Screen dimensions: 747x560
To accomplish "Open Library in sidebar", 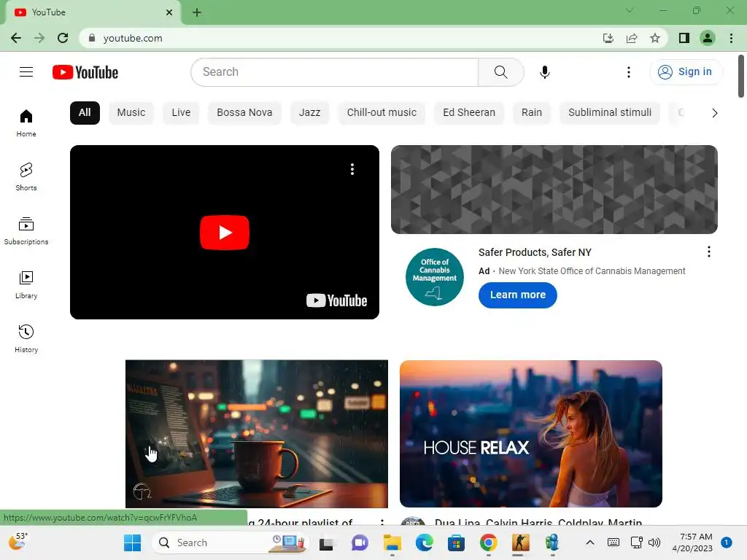I will click(26, 285).
